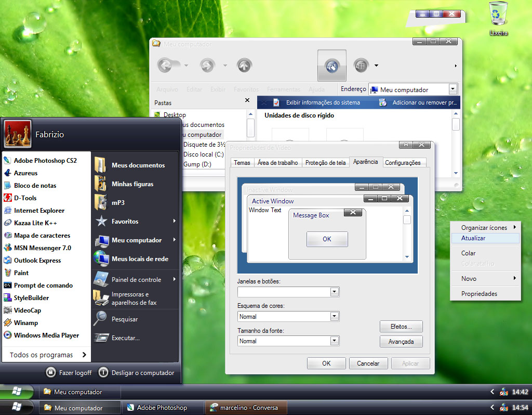Open the Janelas e botões dropdown
Viewport: 532px width, 415px height.
(x=335, y=292)
